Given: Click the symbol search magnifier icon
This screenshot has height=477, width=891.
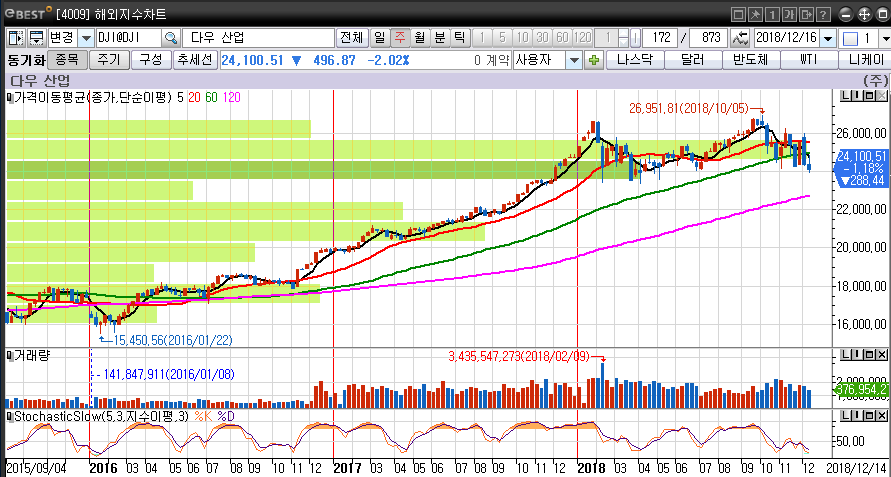Looking at the screenshot, I should point(170,37).
